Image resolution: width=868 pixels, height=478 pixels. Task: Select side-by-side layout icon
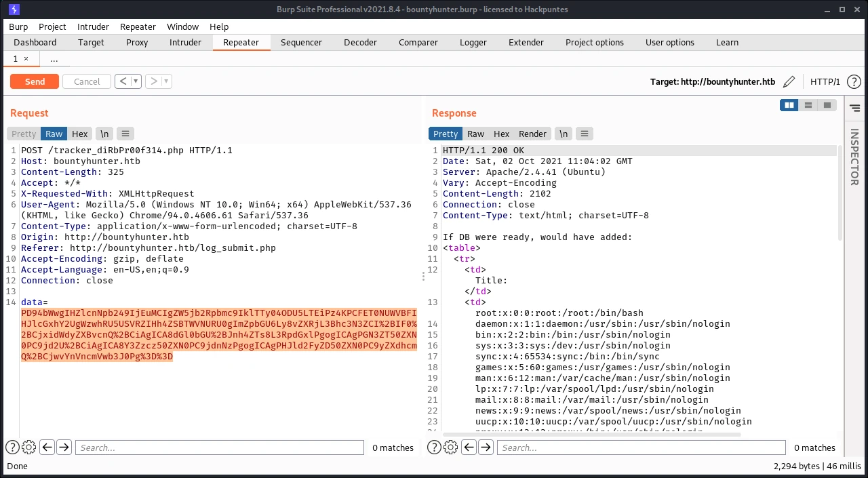click(789, 105)
